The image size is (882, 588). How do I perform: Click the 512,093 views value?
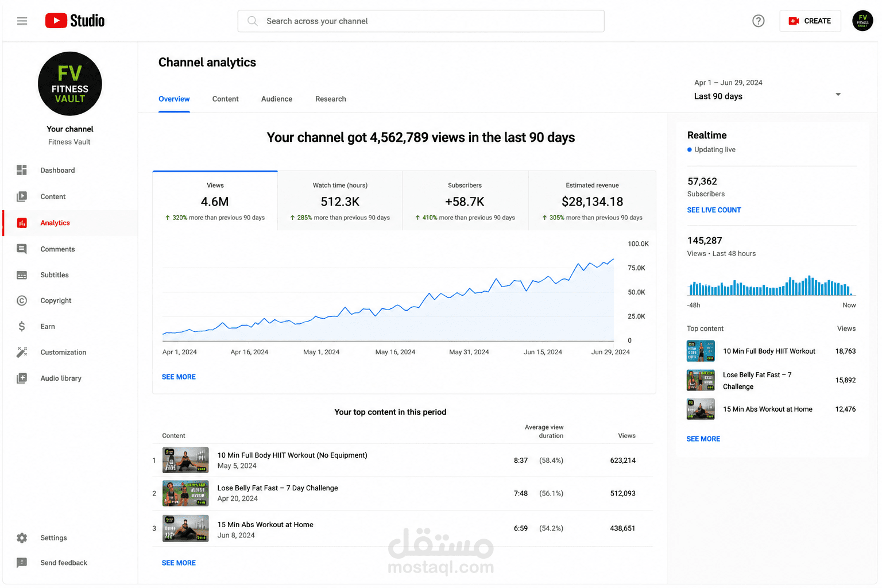(622, 494)
